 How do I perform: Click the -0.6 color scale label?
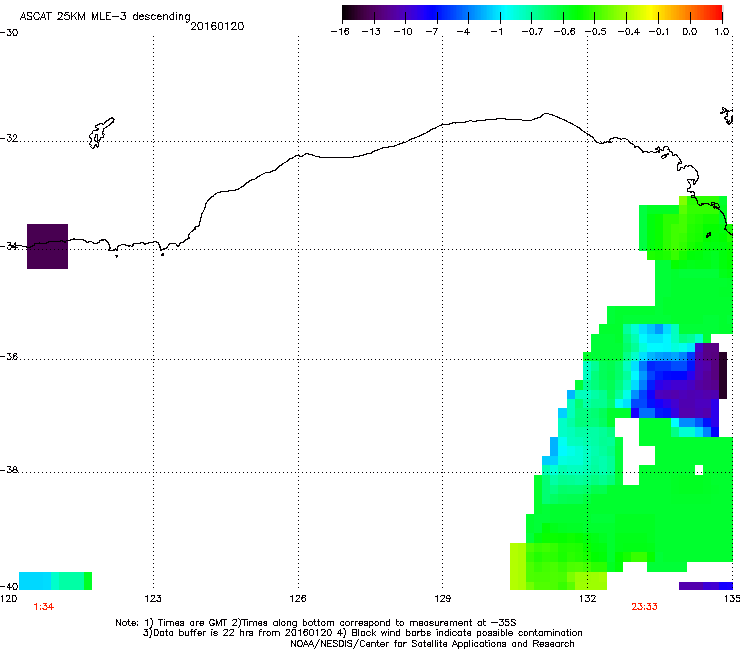tap(564, 32)
